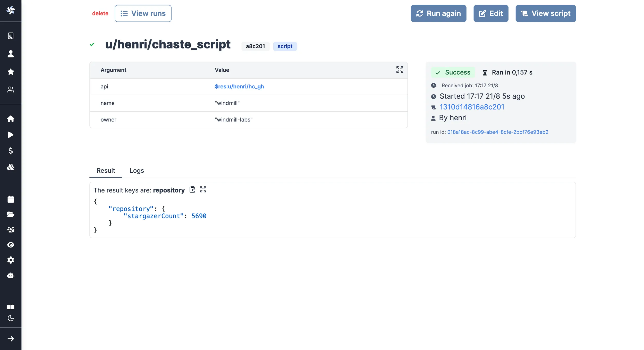Switch to the Result tab
The image size is (644, 350).
pyautogui.click(x=106, y=170)
